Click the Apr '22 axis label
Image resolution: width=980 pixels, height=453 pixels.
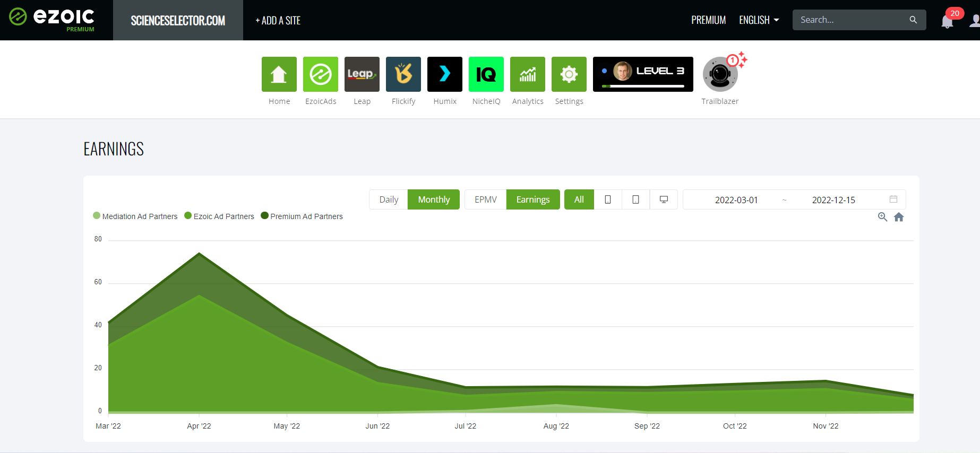(199, 426)
